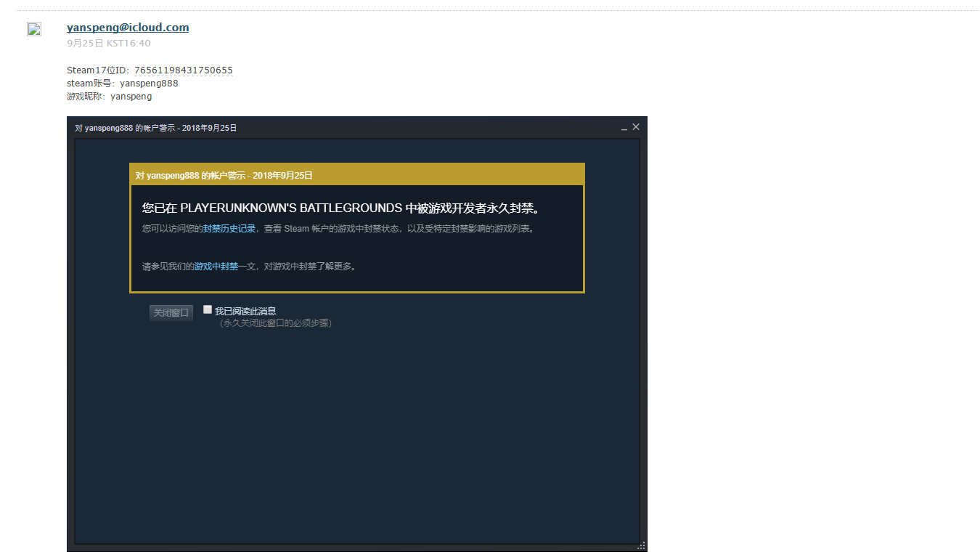980x560 pixels.
Task: Click the Steam alert window title bar text
Action: tap(156, 128)
